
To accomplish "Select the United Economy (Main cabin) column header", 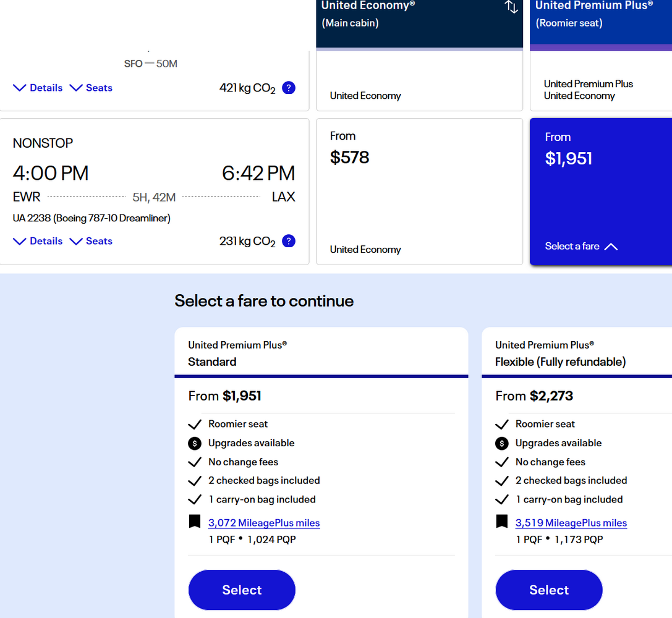I will [420, 23].
